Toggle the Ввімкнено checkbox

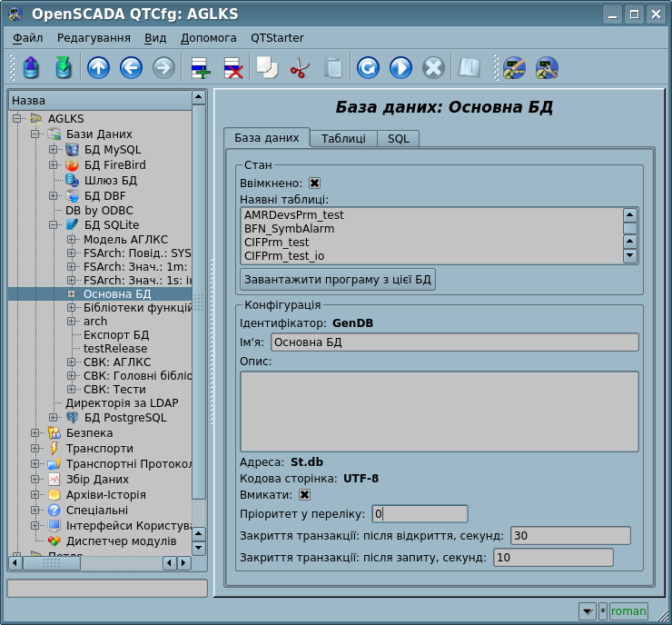point(314,183)
